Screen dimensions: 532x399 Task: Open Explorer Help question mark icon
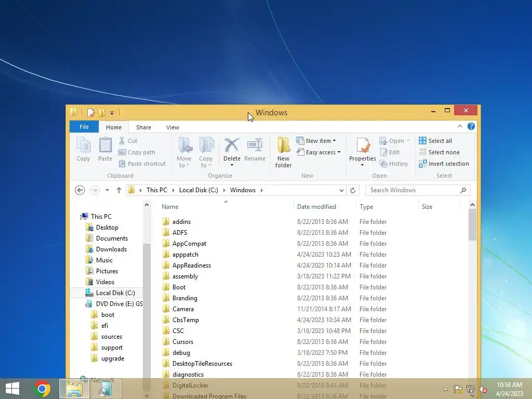tap(471, 126)
